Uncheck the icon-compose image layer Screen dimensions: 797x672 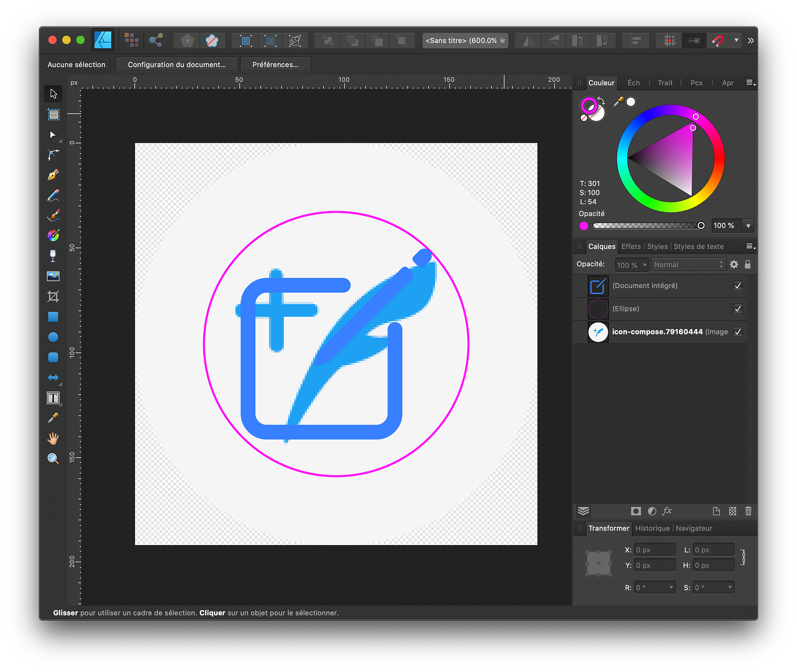[x=738, y=332]
